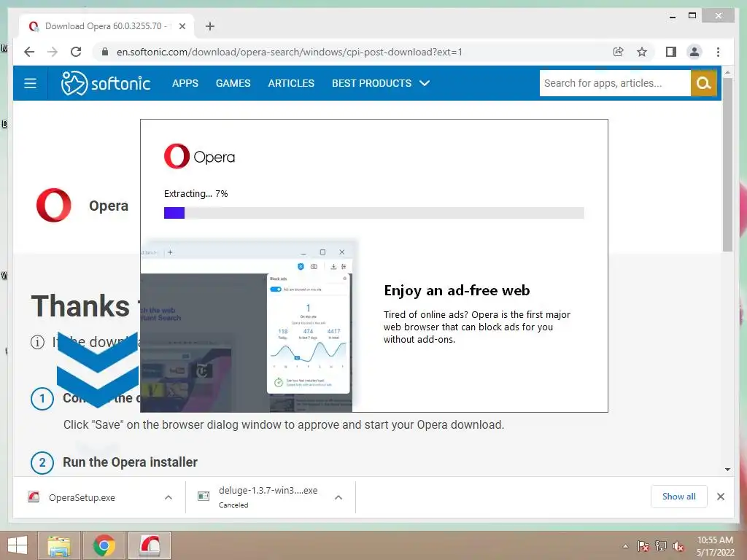The height and width of the screenshot is (560, 747).
Task: Click the muted volume tray icon
Action: [x=678, y=546]
